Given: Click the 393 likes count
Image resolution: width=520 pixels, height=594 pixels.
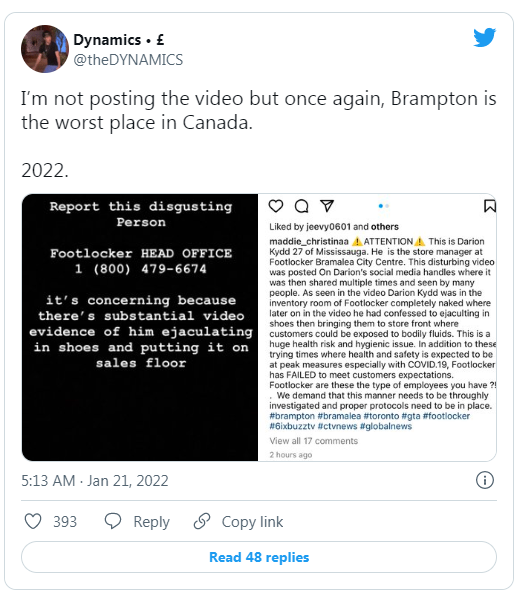Looking at the screenshot, I should tap(65, 522).
